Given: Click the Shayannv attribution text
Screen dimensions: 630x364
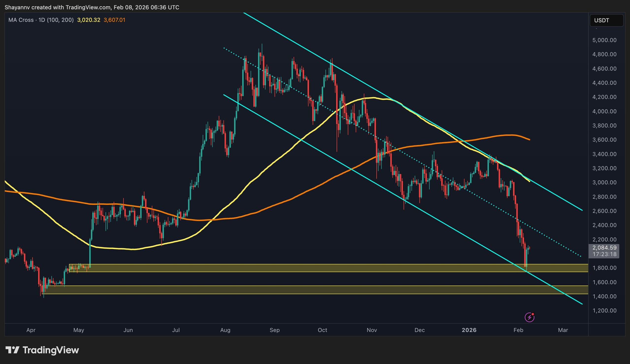Looking at the screenshot, I should click(17, 7).
